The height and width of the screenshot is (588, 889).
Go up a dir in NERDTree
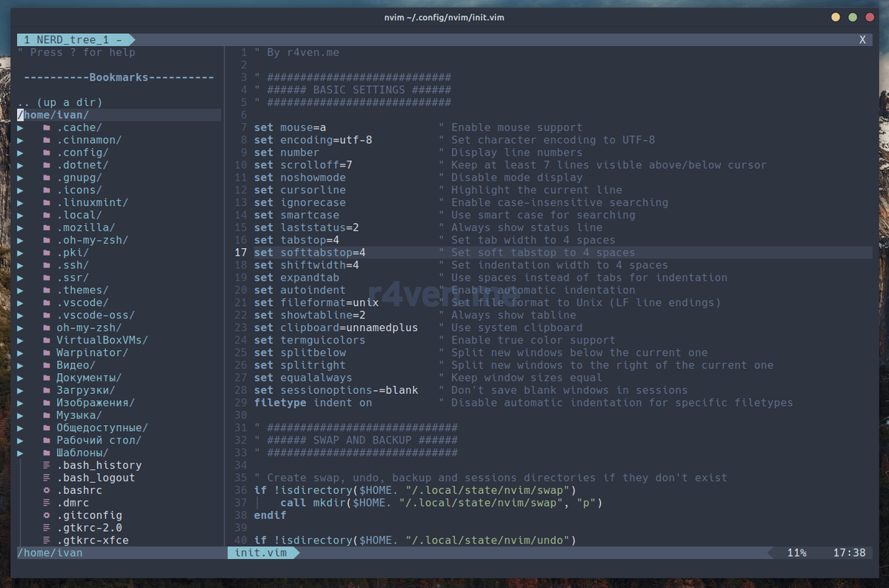coord(60,102)
